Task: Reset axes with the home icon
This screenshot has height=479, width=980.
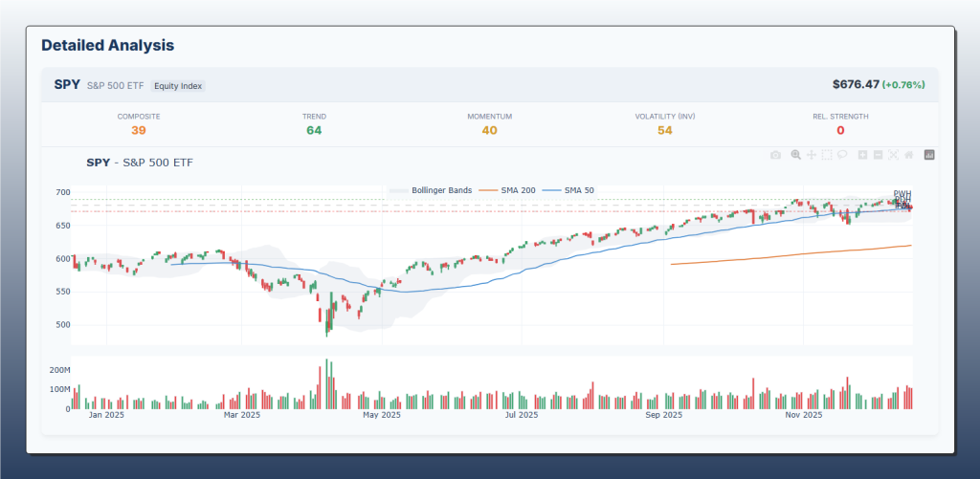Action: point(909,155)
